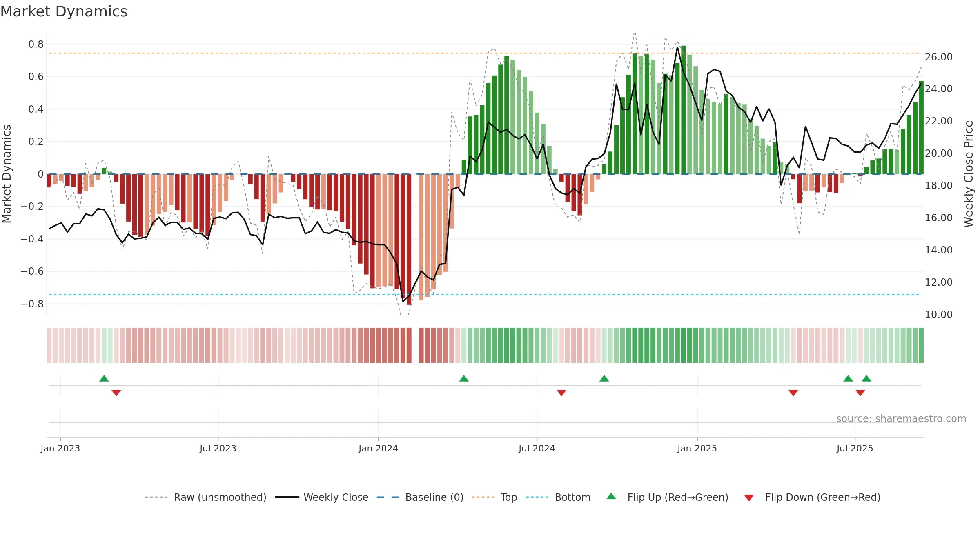
Task: Click the flip-down marker just after Jul 2025
Action: (x=860, y=393)
